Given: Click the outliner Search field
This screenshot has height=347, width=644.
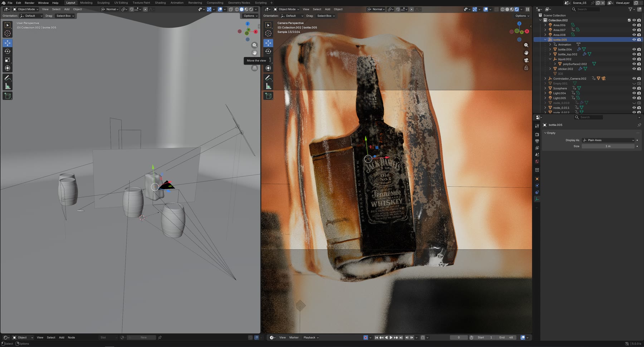Looking at the screenshot, I should [586, 9].
